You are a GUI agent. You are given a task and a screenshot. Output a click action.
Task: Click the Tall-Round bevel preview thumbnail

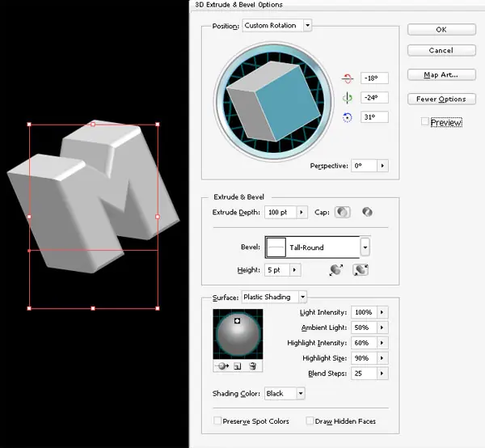(x=276, y=247)
